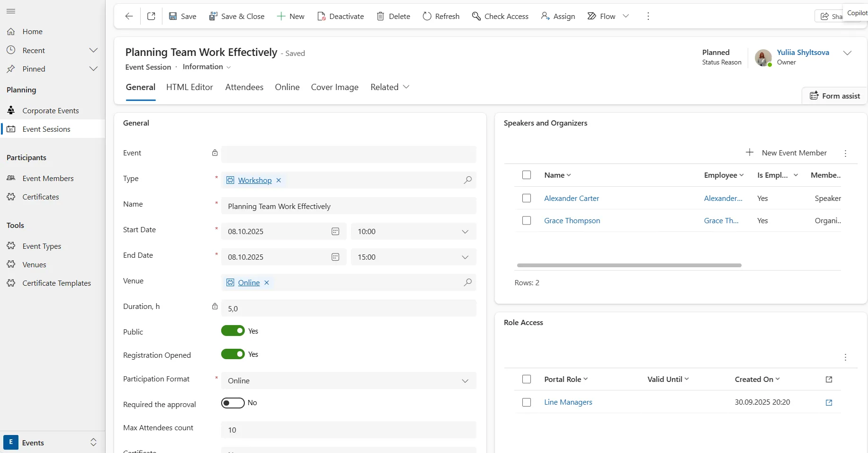Open the HTML Editor tab
The image size is (868, 453).
[x=189, y=87]
